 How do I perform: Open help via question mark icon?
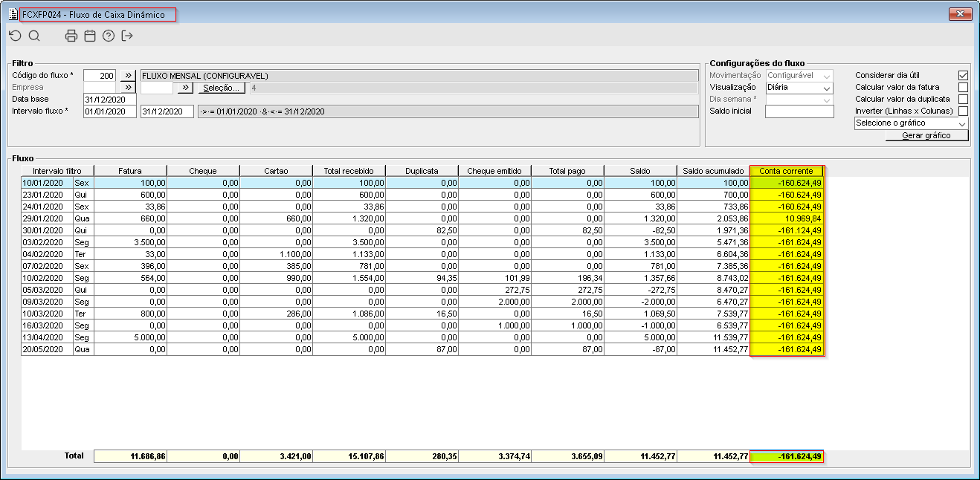pos(109,36)
